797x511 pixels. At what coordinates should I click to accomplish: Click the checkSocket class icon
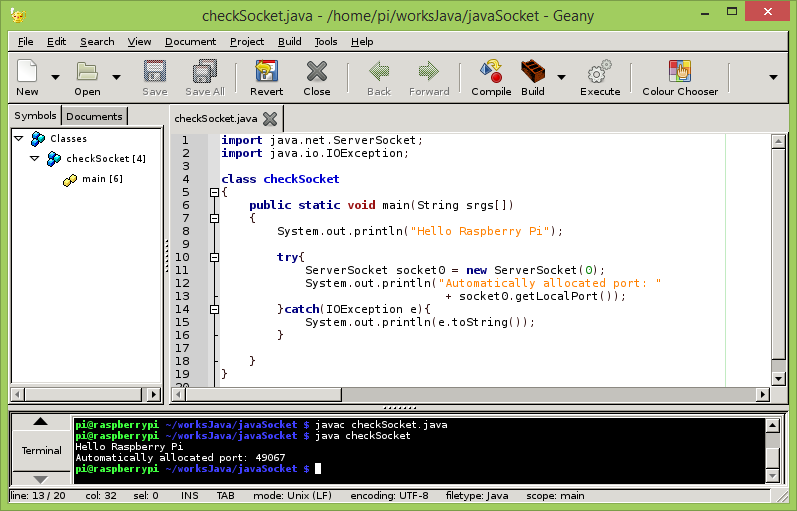click(x=54, y=159)
